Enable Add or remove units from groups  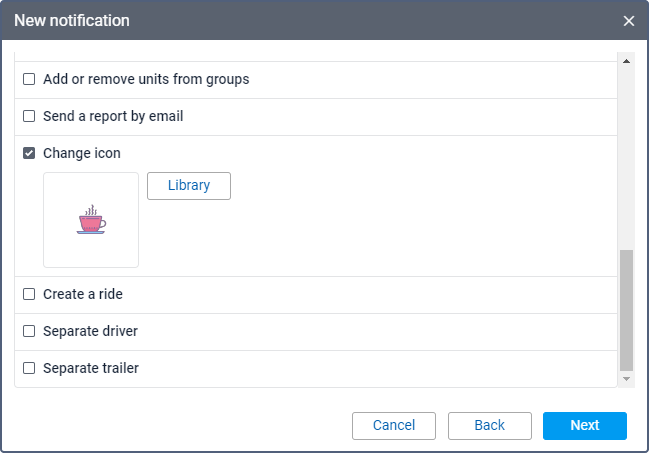click(x=29, y=79)
